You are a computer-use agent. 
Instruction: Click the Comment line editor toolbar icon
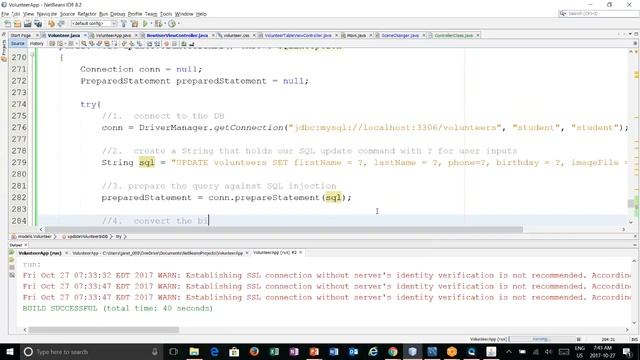184,44
